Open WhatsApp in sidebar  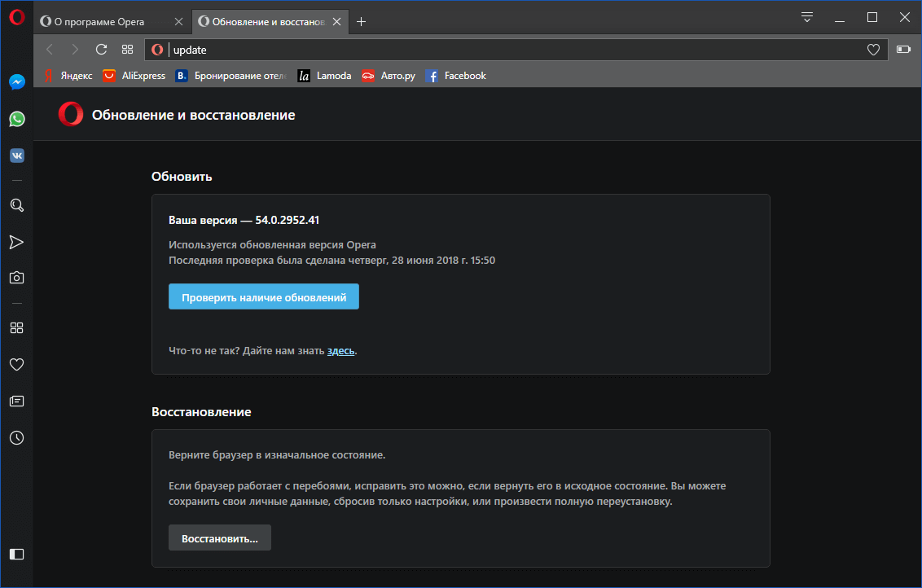pos(17,120)
